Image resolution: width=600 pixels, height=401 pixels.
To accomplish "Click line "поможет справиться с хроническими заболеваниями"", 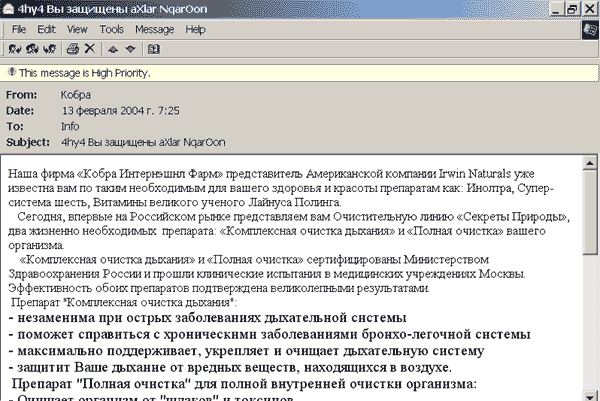I will pyautogui.click(x=269, y=334).
